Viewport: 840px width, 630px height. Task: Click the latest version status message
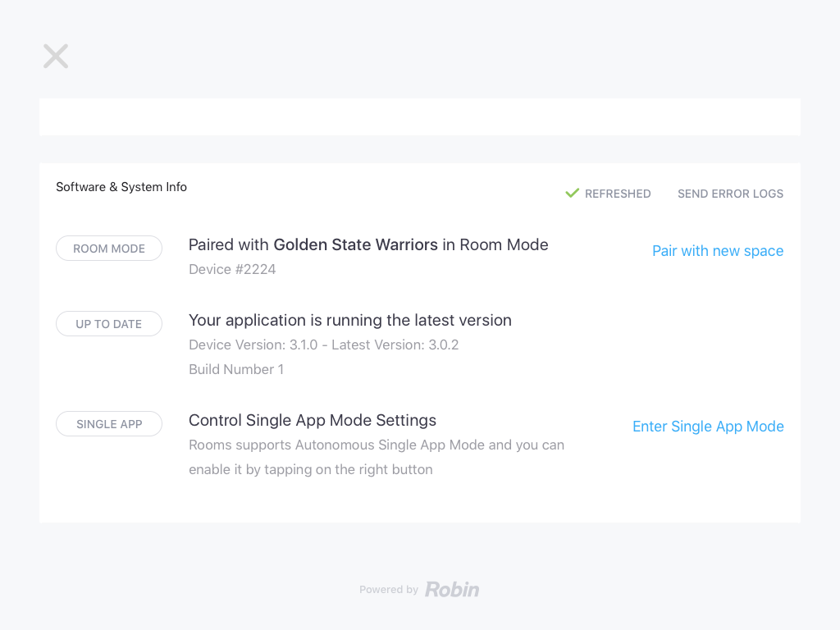click(x=349, y=321)
